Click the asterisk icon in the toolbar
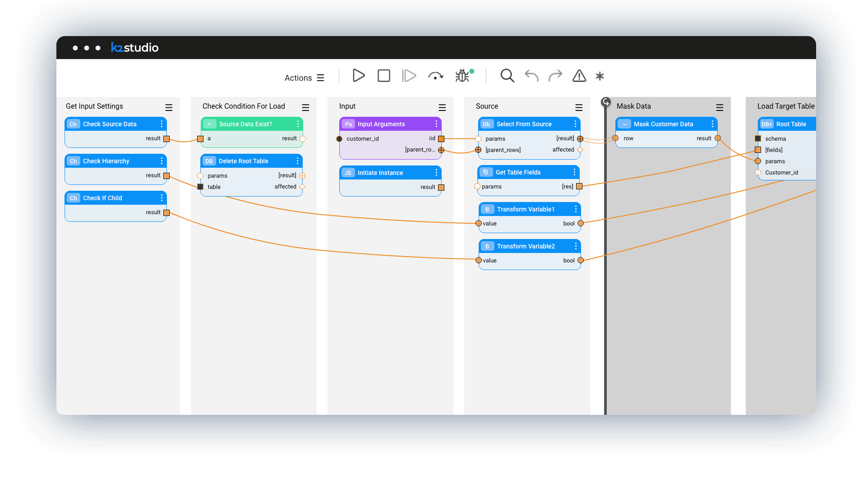Image resolution: width=868 pixels, height=487 pixels. 600,76
